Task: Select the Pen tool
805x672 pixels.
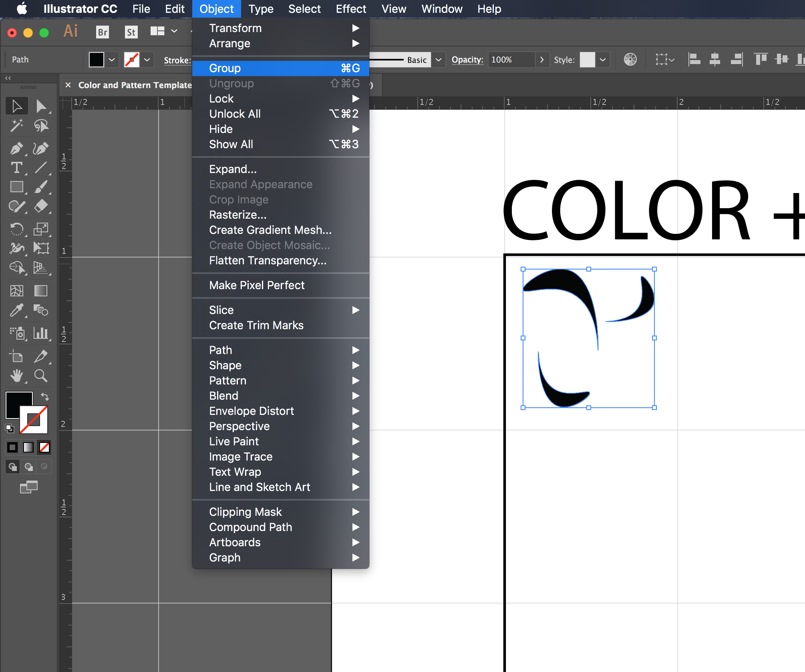Action: [x=16, y=149]
